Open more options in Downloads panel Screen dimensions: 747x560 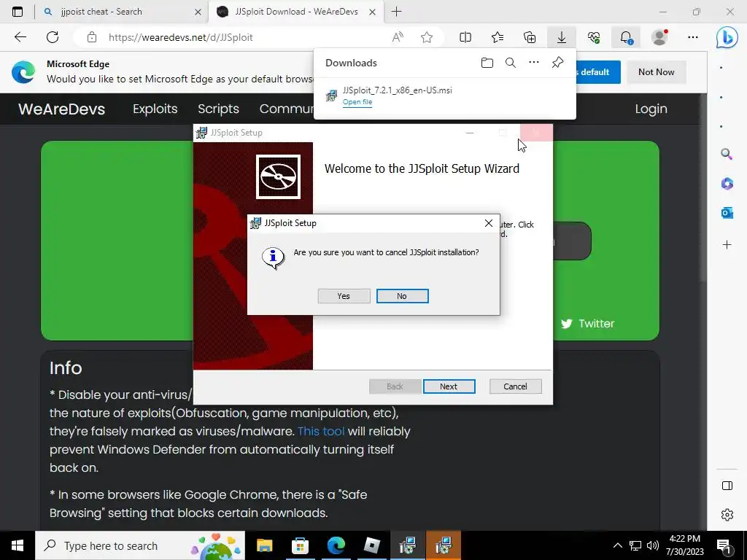coord(533,63)
